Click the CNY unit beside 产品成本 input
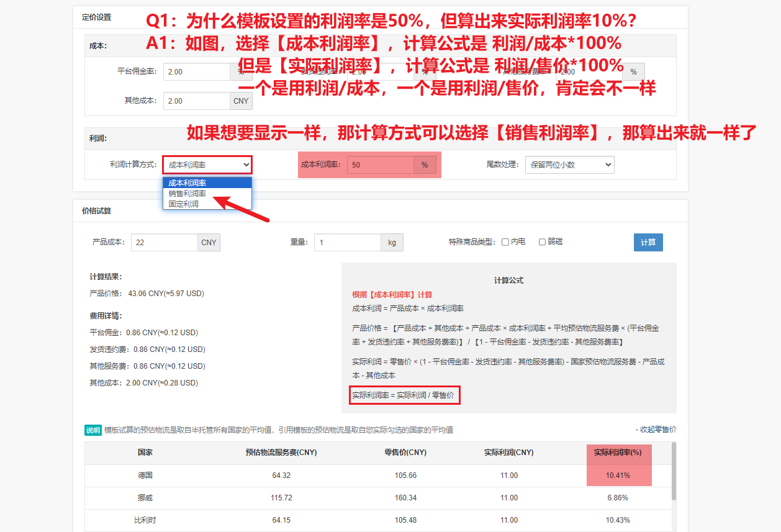 [x=209, y=242]
